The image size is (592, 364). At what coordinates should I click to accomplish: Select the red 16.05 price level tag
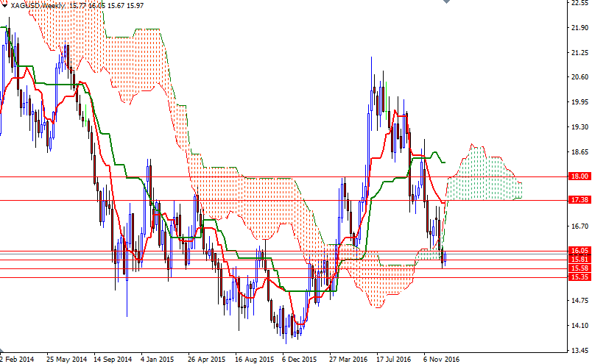coord(579,251)
